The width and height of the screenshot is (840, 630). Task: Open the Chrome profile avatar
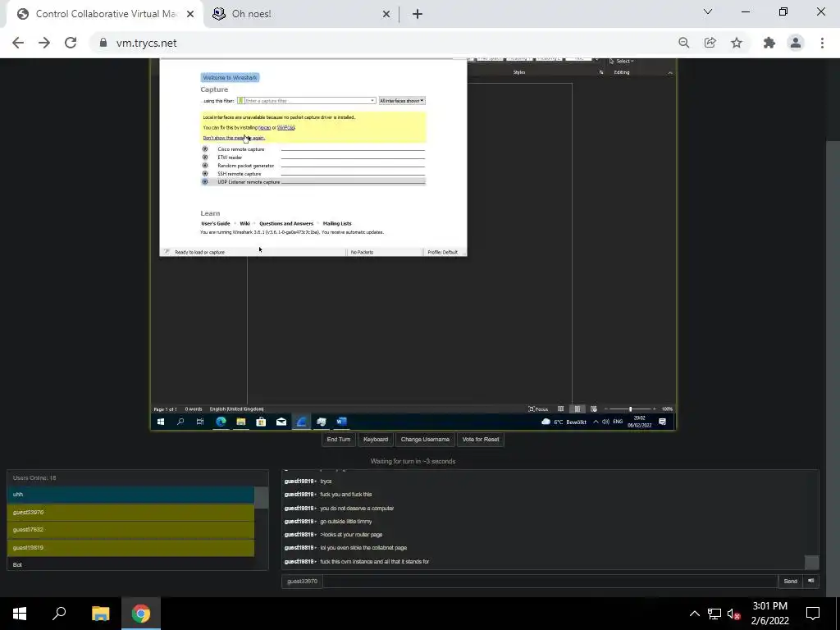[796, 43]
